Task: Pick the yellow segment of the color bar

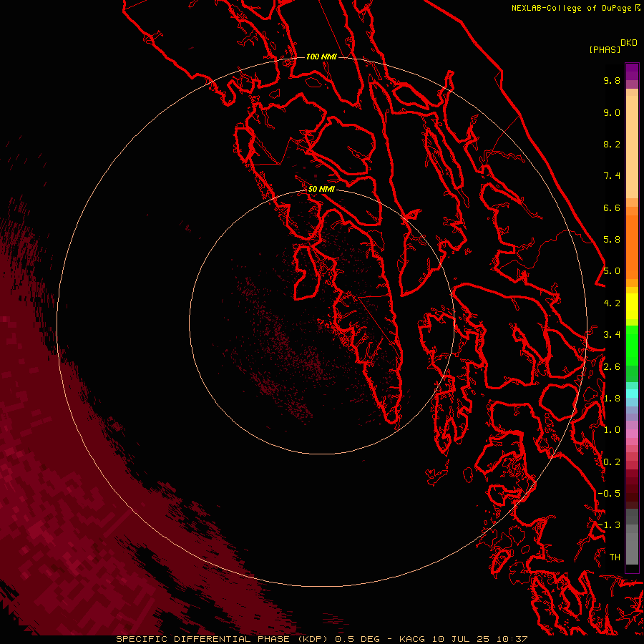Action: 632,306
